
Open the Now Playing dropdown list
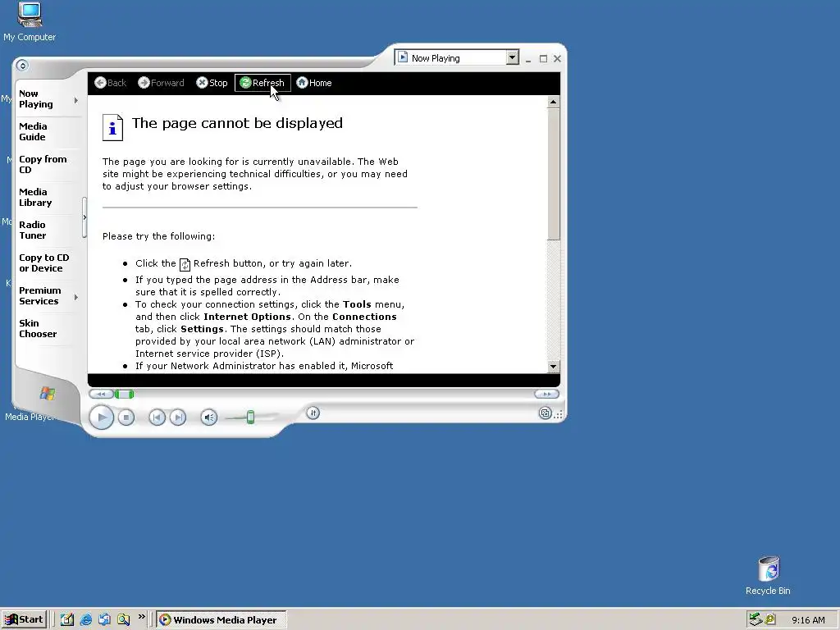click(x=512, y=57)
